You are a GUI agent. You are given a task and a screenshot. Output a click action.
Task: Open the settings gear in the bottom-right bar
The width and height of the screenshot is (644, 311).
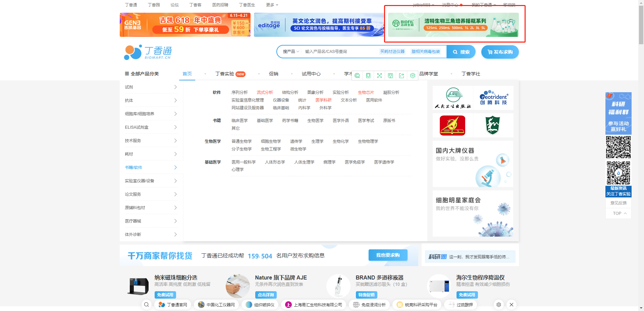pos(498,305)
